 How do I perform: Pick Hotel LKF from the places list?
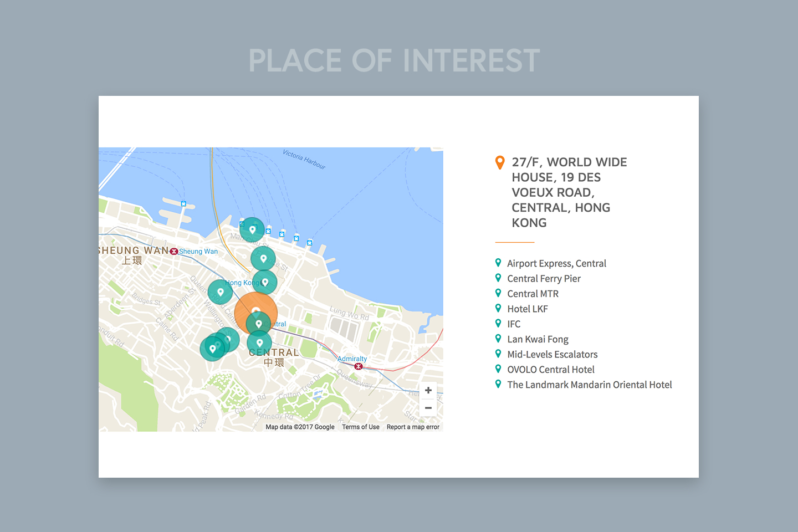527,309
